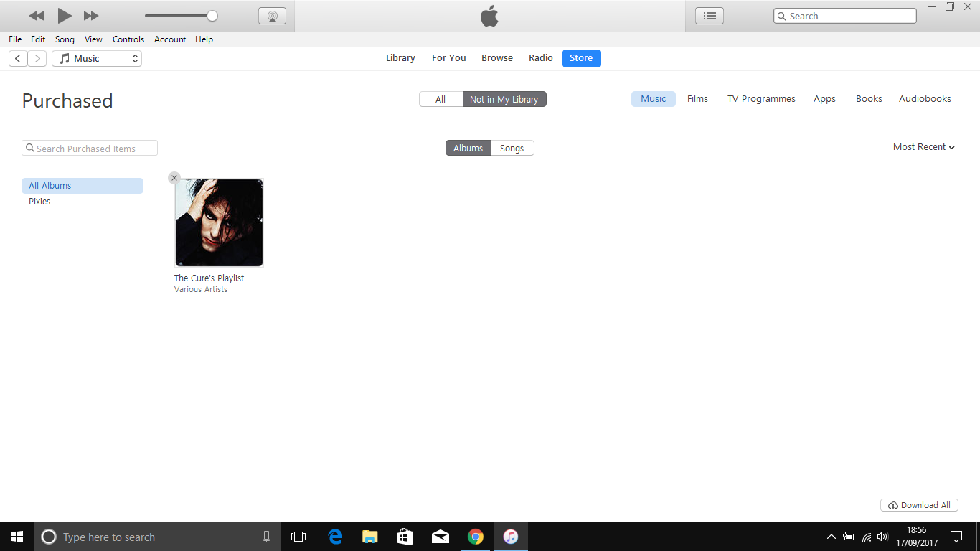This screenshot has height=551, width=980.
Task: Open the Mail app from the taskbar
Action: pyautogui.click(x=440, y=537)
